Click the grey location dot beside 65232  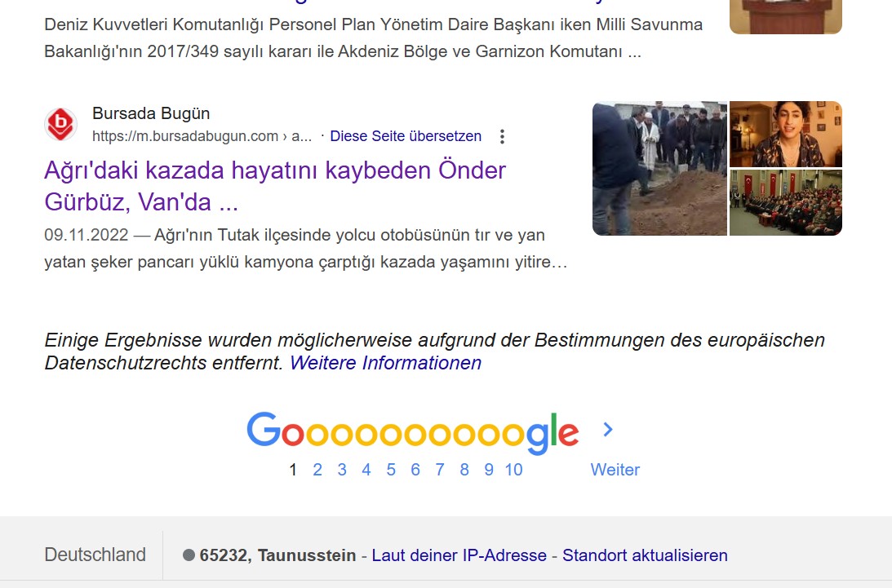189,555
